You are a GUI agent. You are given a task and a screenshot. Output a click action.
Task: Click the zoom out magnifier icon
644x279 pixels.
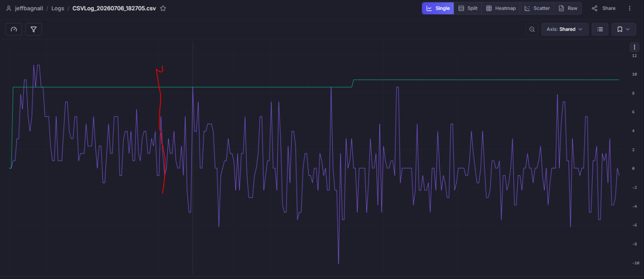(532, 30)
